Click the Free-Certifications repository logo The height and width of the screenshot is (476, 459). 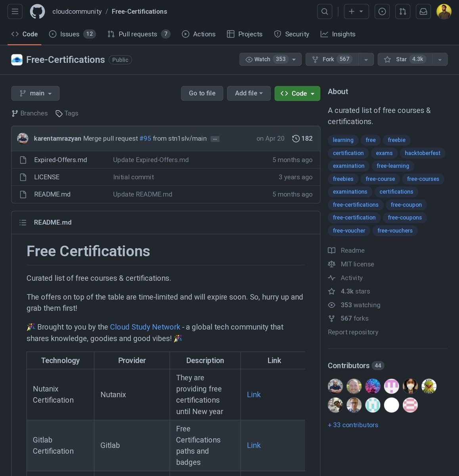click(17, 59)
